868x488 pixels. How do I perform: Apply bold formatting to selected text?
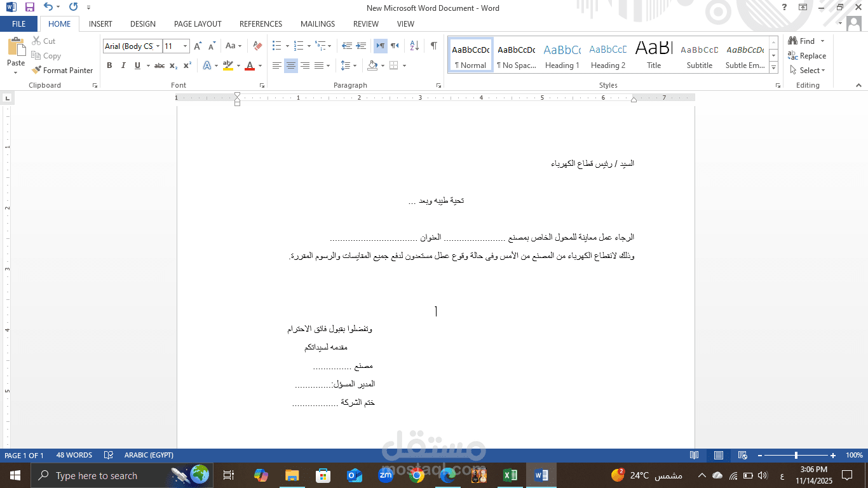point(109,65)
